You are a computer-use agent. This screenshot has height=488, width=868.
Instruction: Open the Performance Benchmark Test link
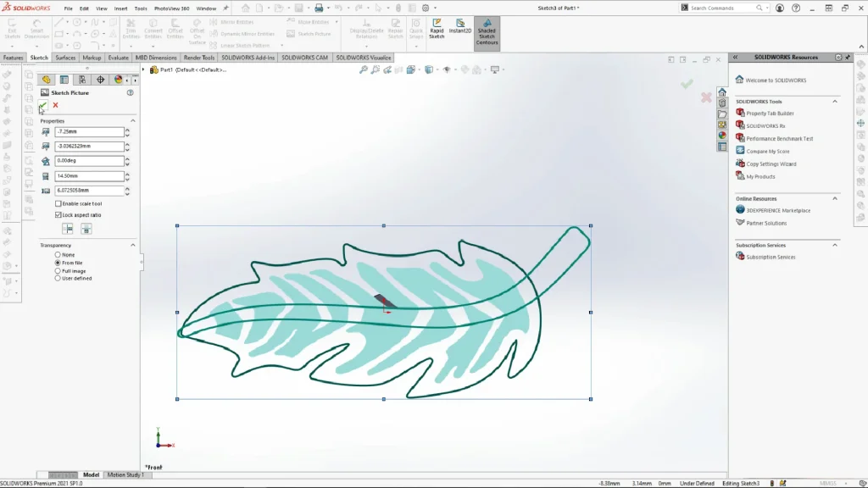(779, 138)
